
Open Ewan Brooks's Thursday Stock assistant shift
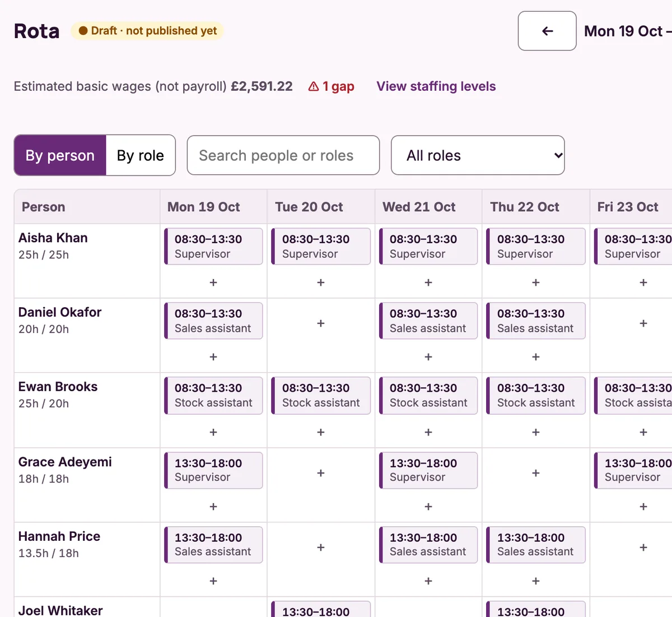click(x=536, y=396)
